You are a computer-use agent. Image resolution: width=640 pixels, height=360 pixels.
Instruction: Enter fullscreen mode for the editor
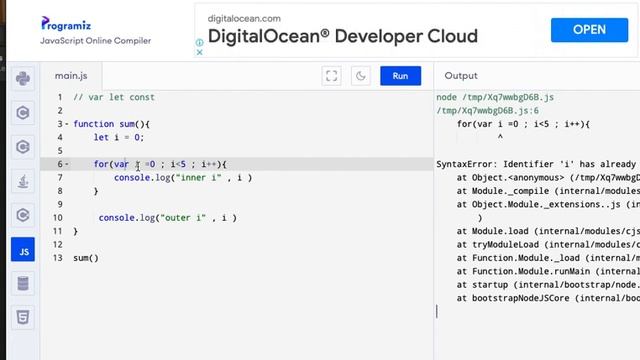click(x=331, y=76)
